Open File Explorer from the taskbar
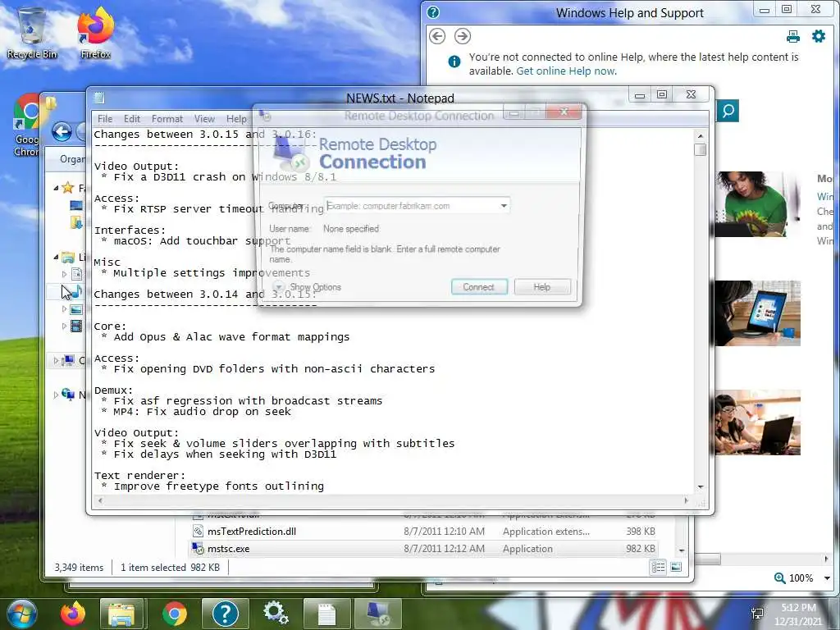Screen dimensions: 840x630 point(121,614)
